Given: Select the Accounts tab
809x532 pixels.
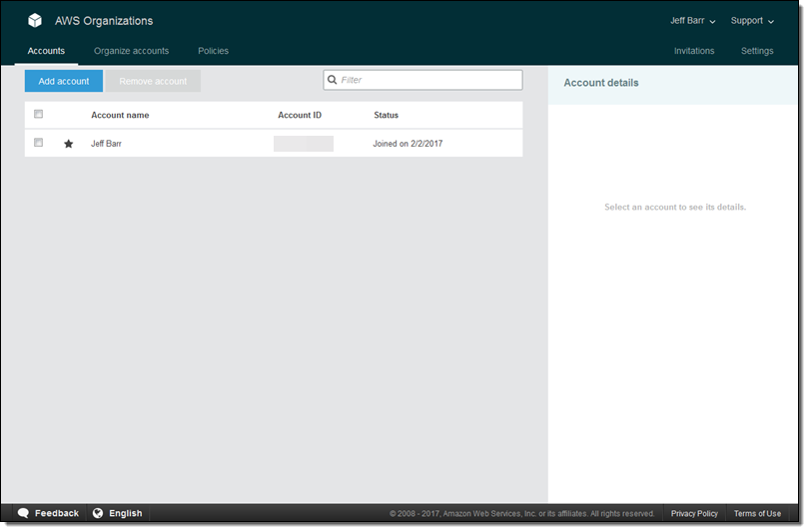Looking at the screenshot, I should [x=46, y=51].
